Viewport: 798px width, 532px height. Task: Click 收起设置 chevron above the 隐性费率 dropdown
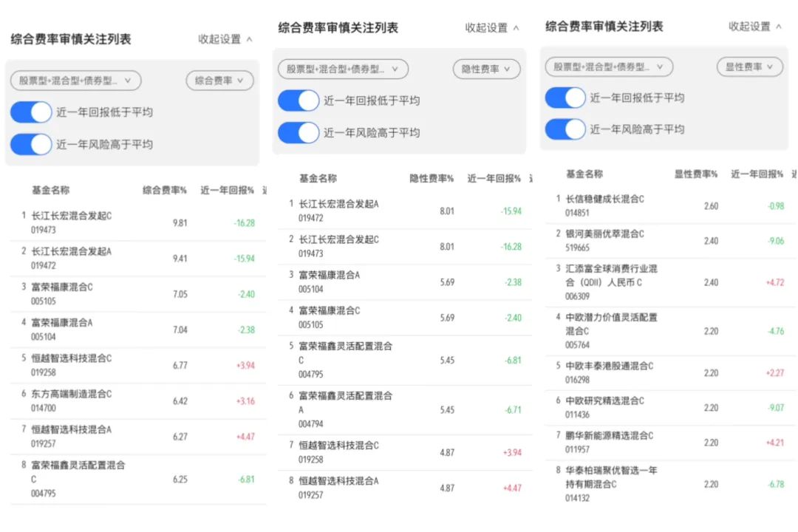coord(516,28)
